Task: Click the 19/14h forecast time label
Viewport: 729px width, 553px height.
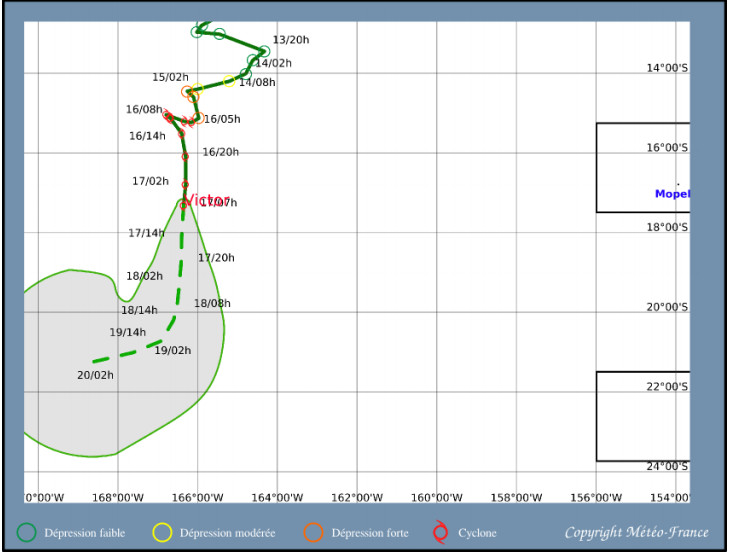Action: [x=127, y=333]
